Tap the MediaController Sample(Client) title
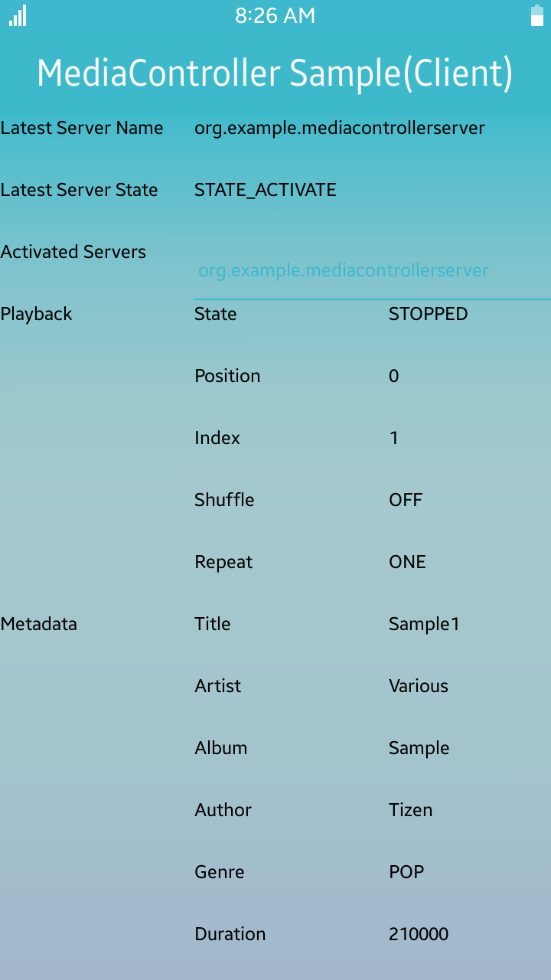Image resolution: width=551 pixels, height=980 pixels. coord(275,73)
